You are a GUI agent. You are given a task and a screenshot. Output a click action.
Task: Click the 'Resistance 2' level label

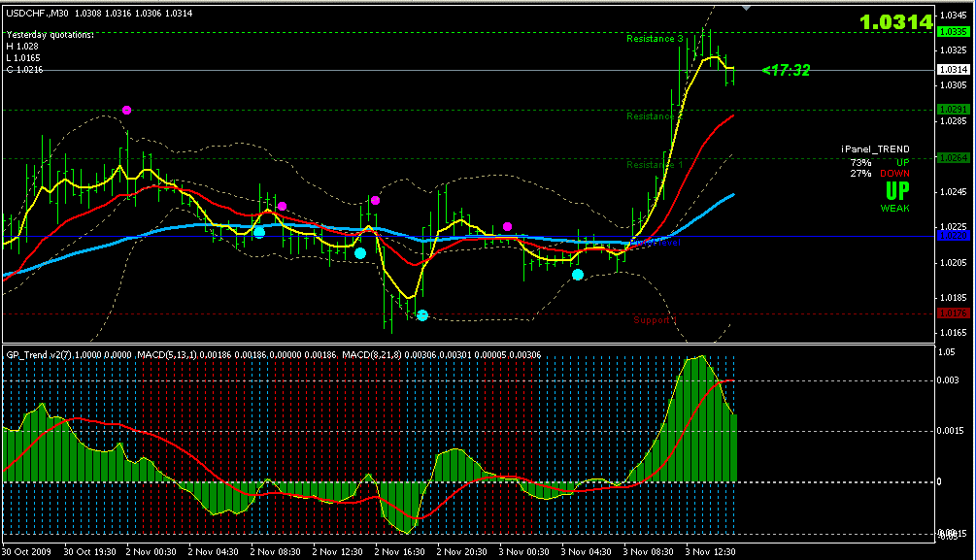pos(655,116)
